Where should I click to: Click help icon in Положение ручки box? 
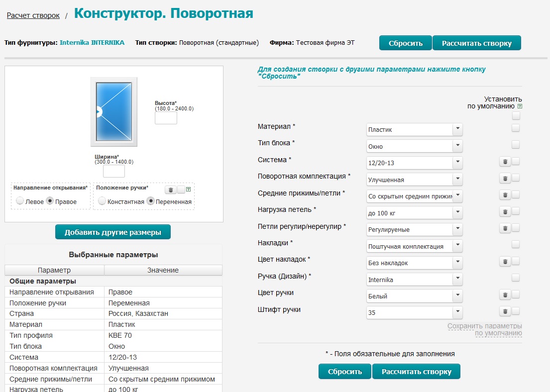188,190
